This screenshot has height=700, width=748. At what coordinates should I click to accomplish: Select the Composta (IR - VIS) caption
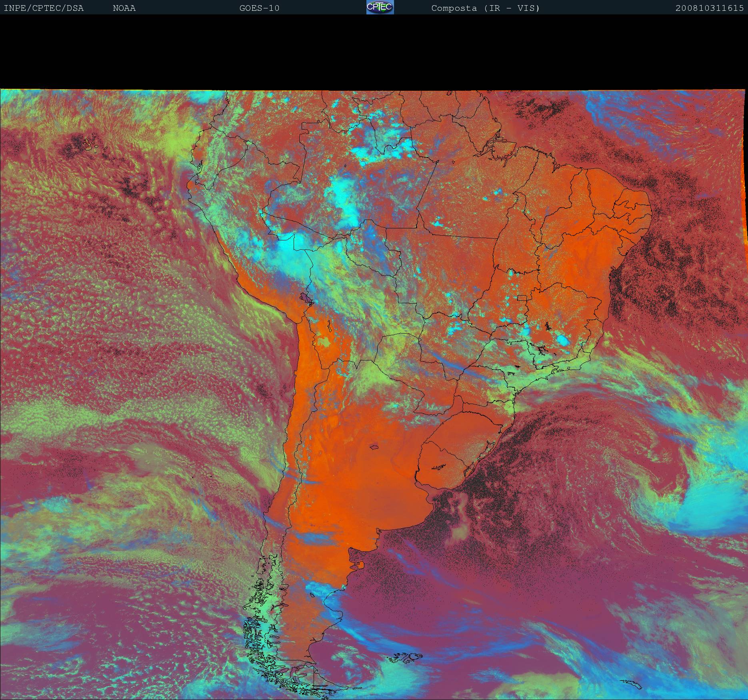tap(486, 8)
